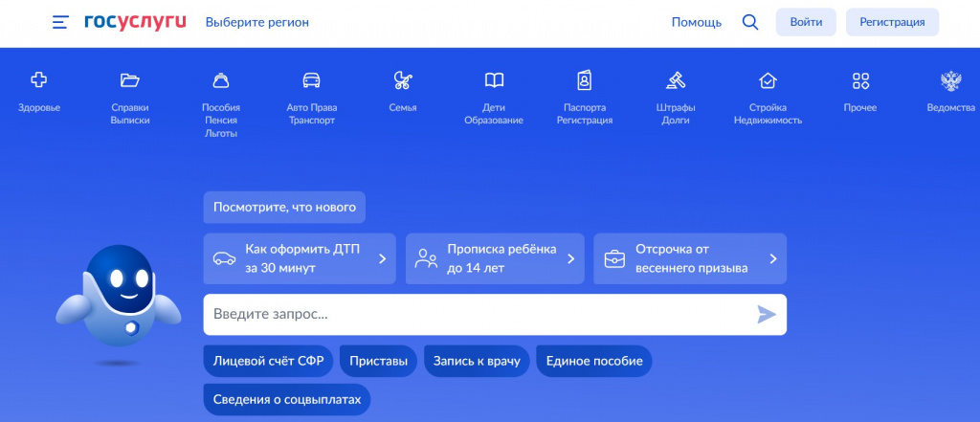Open Стройка Недвижимость category

point(768,80)
